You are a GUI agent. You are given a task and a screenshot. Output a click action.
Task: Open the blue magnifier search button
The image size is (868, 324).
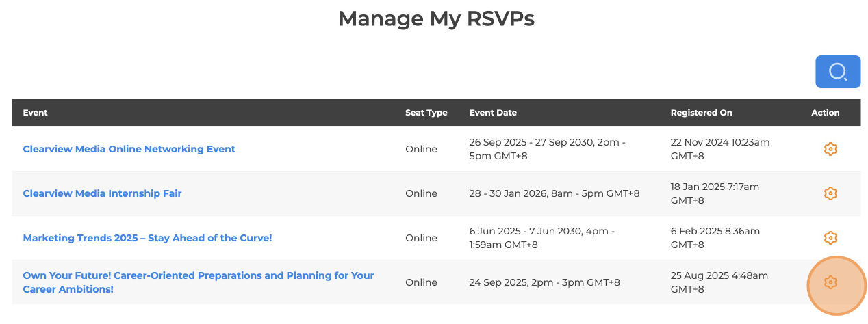click(x=838, y=72)
